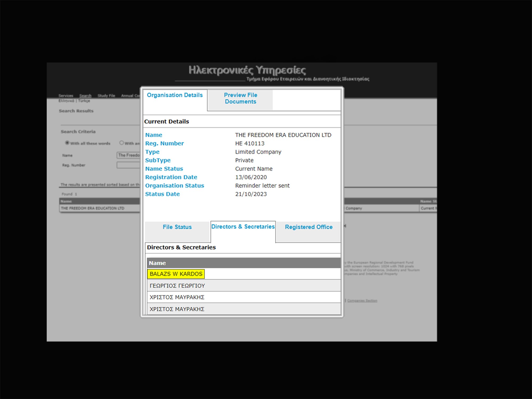The image size is (532, 399).
Task: Choose the 'With any' search option radio button
Action: pyautogui.click(x=122, y=143)
